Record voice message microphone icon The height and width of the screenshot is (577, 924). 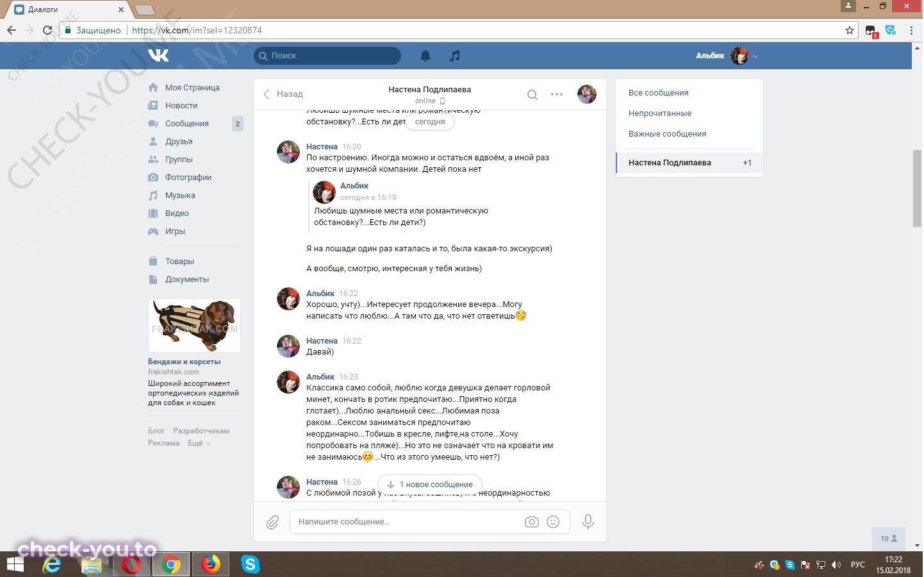point(588,522)
